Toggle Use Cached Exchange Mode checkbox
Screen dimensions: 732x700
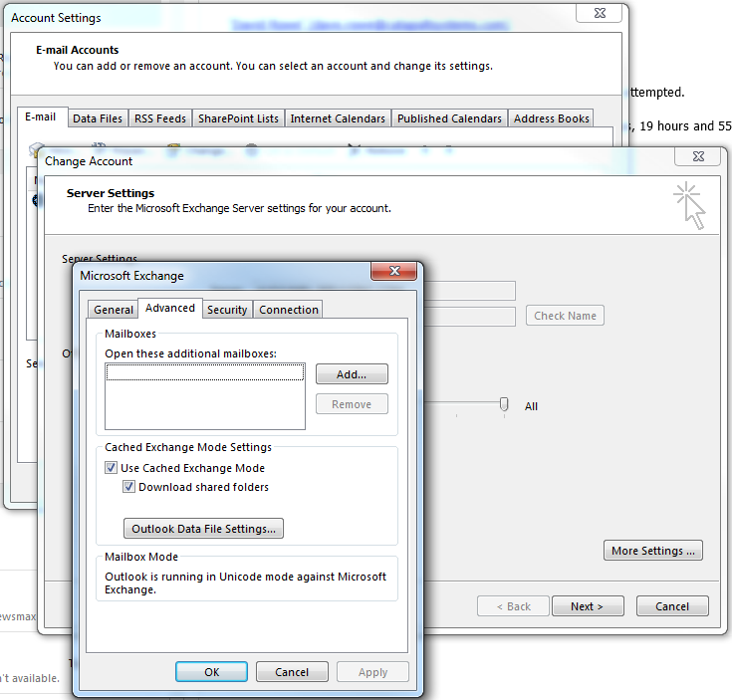[111, 468]
